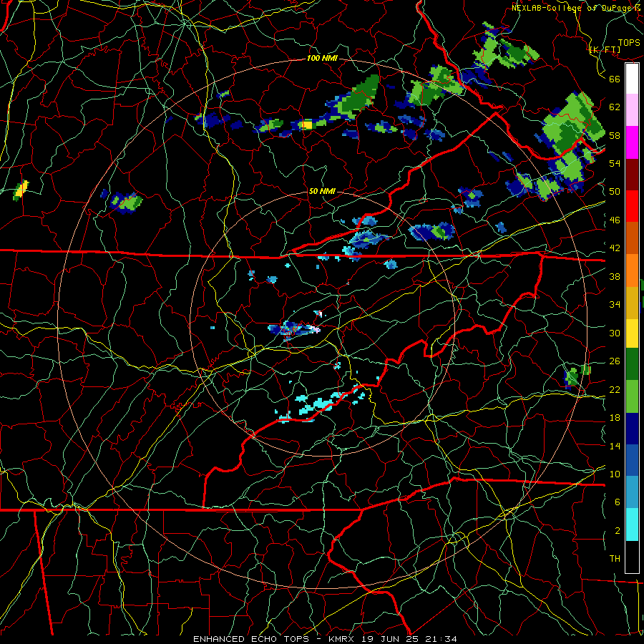This screenshot has width=644, height=644.
Task: Click the '18' legend value
Action: pyautogui.click(x=615, y=418)
